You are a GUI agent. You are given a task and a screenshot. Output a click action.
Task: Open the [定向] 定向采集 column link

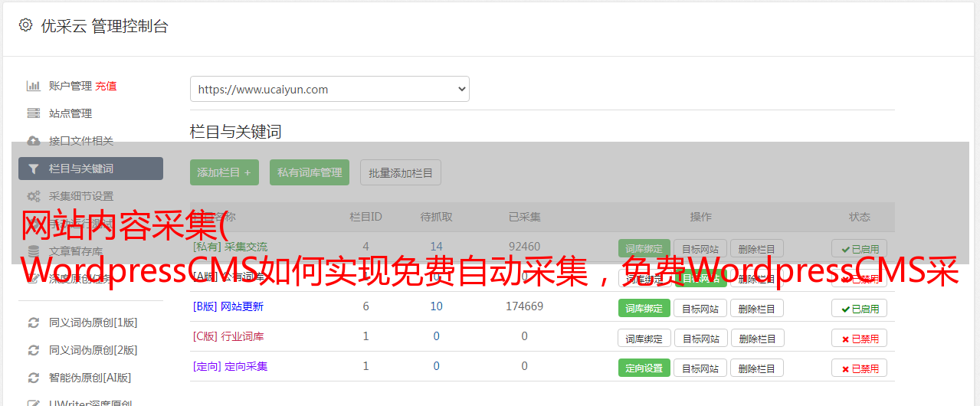[231, 366]
